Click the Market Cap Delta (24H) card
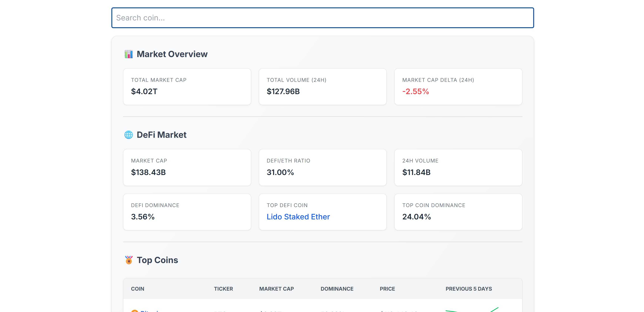The image size is (644, 312). point(458,87)
